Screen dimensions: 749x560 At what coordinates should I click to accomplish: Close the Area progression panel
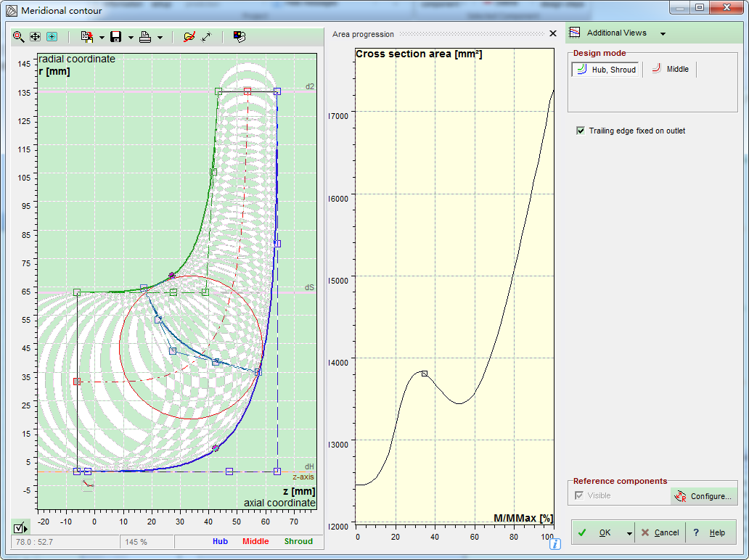click(552, 33)
